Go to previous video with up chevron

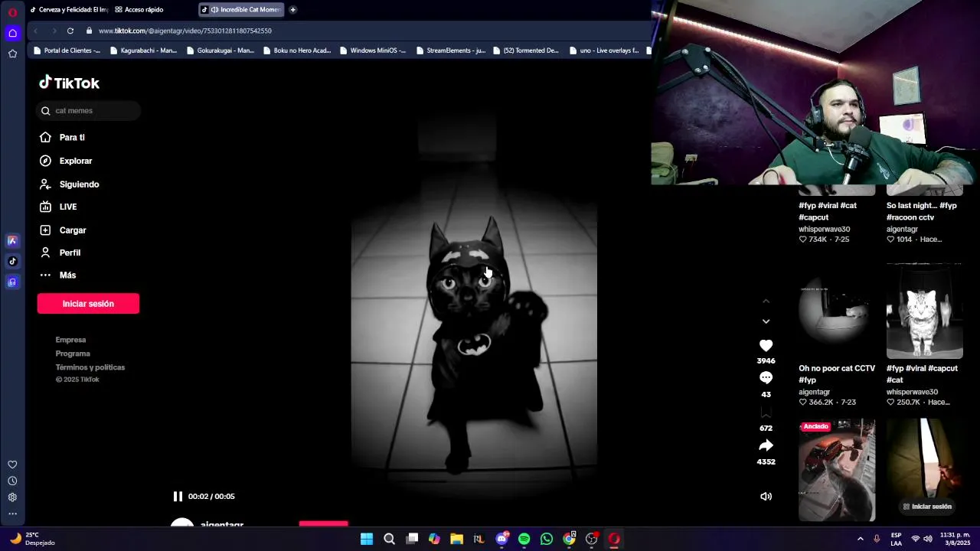pyautogui.click(x=766, y=302)
